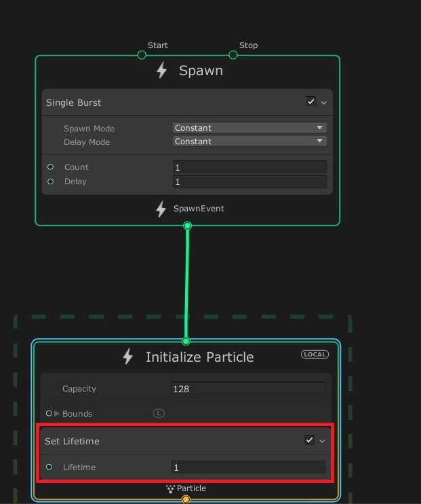This screenshot has width=421, height=504.
Task: Select the Set Lifetime block header
Action: pyautogui.click(x=185, y=441)
